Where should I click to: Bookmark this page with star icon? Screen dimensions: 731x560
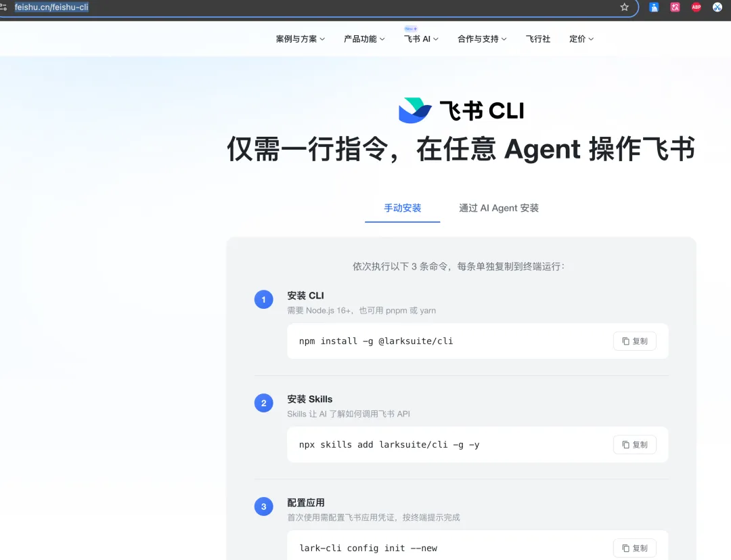point(624,7)
